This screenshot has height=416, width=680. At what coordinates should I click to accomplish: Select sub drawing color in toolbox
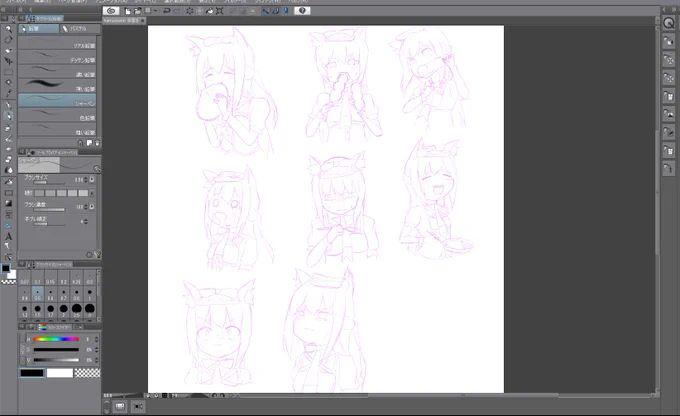click(x=12, y=275)
